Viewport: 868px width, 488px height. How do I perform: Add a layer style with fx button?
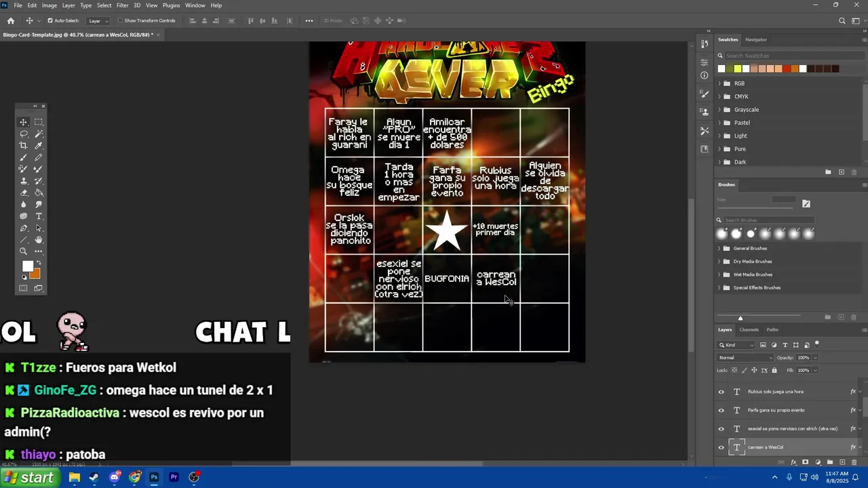793,462
